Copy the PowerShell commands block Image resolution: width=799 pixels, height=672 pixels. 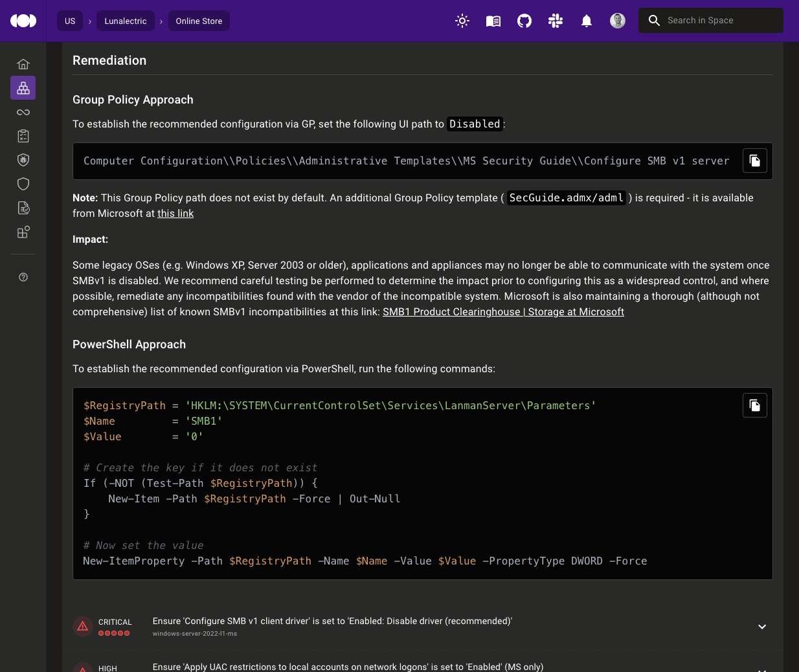coord(755,405)
